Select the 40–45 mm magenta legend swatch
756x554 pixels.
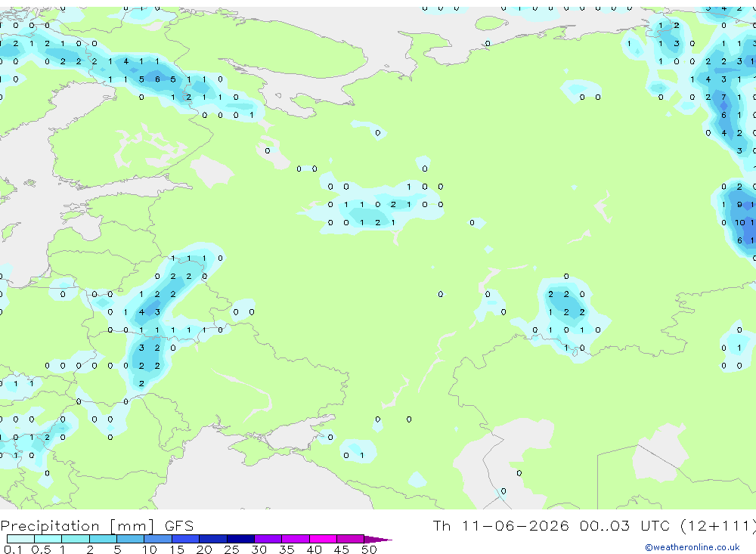(323, 539)
